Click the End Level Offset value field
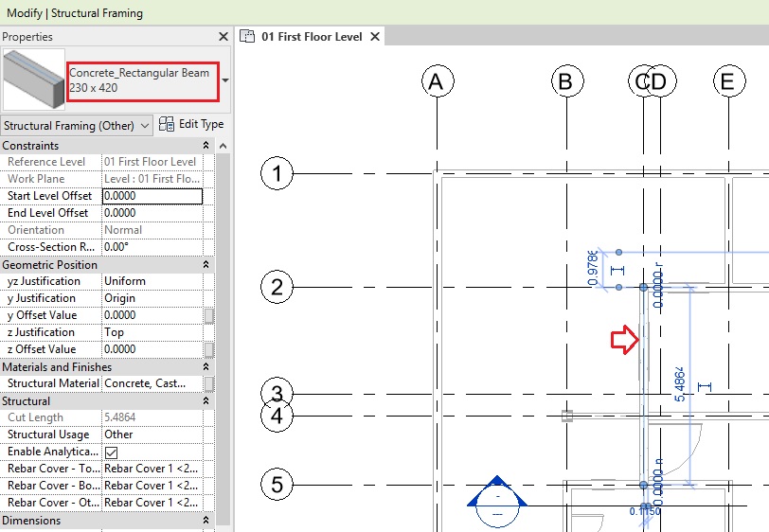This screenshot has width=769, height=532. [x=152, y=213]
